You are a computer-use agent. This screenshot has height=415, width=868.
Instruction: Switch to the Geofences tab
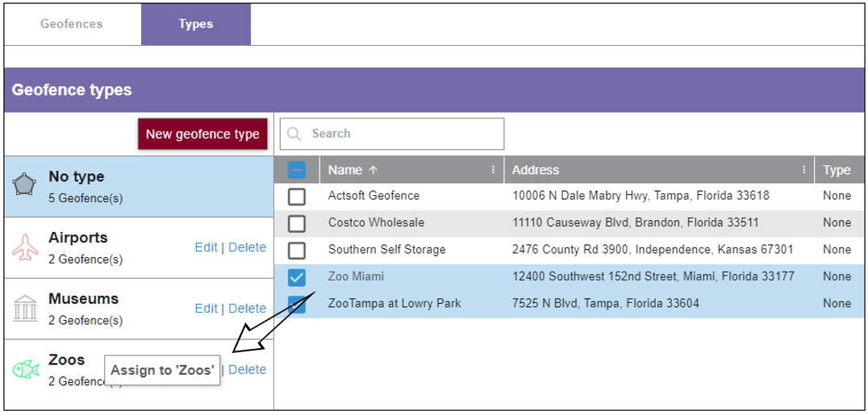72,24
